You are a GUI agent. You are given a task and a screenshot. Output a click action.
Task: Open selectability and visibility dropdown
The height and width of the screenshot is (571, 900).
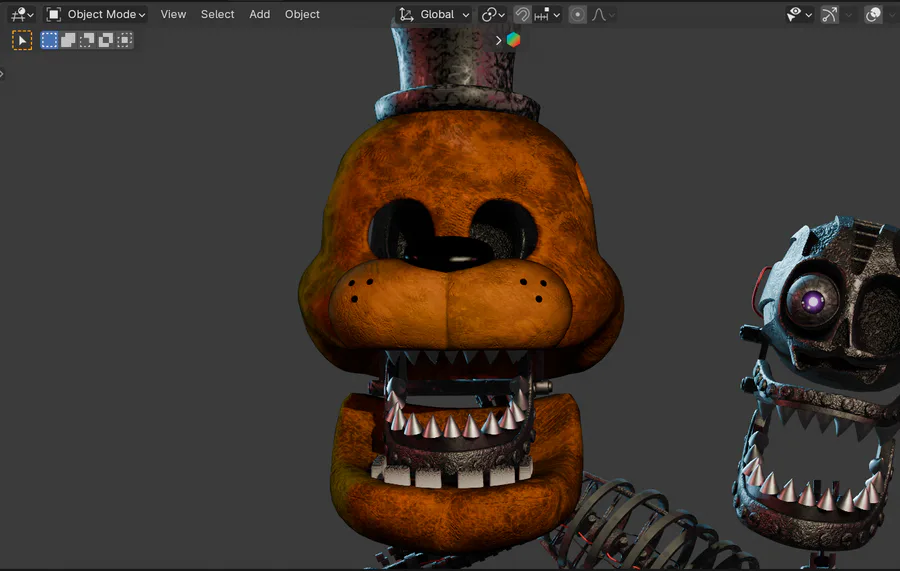tap(799, 14)
